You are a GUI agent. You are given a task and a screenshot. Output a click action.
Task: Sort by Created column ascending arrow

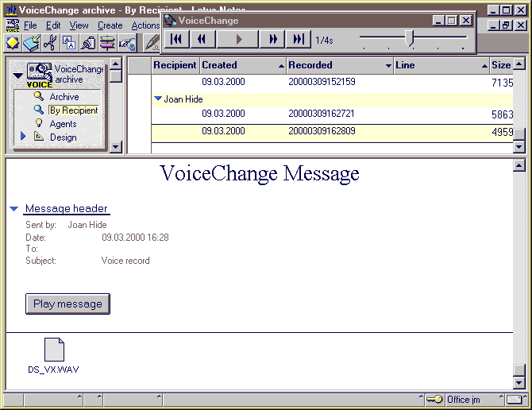coord(281,66)
